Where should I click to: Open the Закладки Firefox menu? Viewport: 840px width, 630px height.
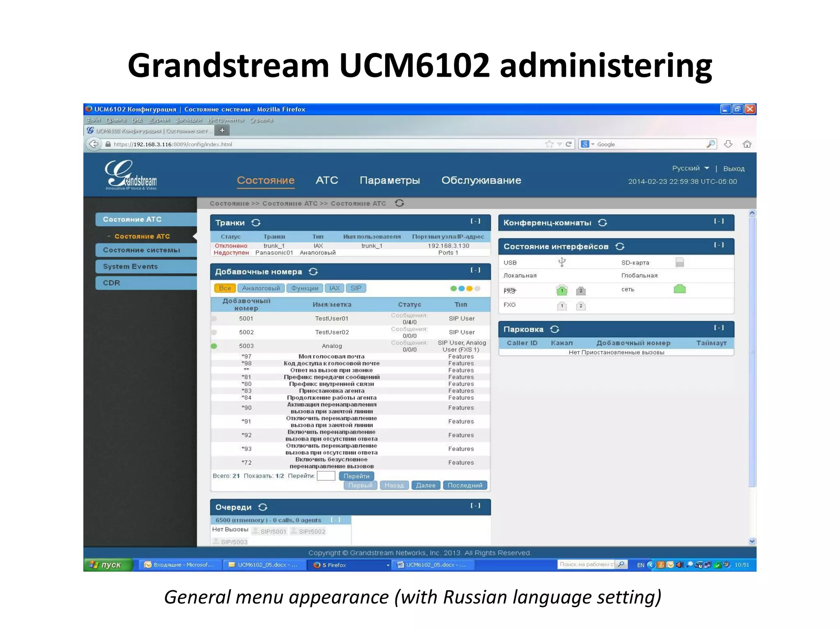click(x=189, y=120)
